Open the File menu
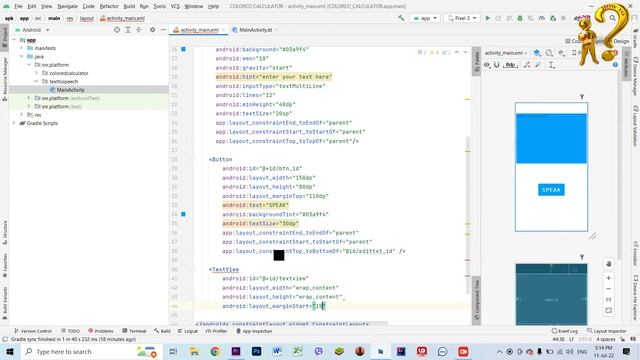Screen dimensions: 640x360 (18, 6)
